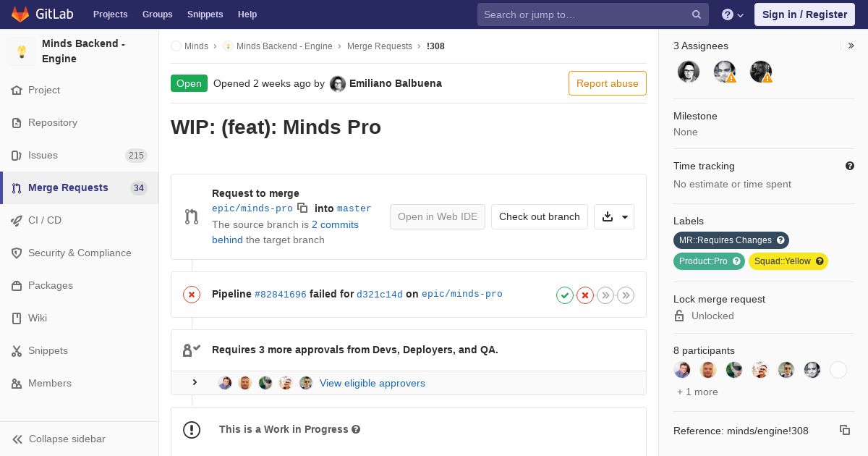Screen dimensions: 868x456
Task: Click the Minds Backend - Engine project avatar
Action: 22,51
